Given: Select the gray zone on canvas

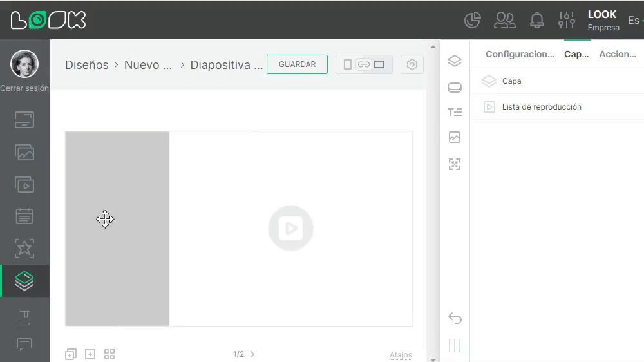Looking at the screenshot, I should click(117, 229).
